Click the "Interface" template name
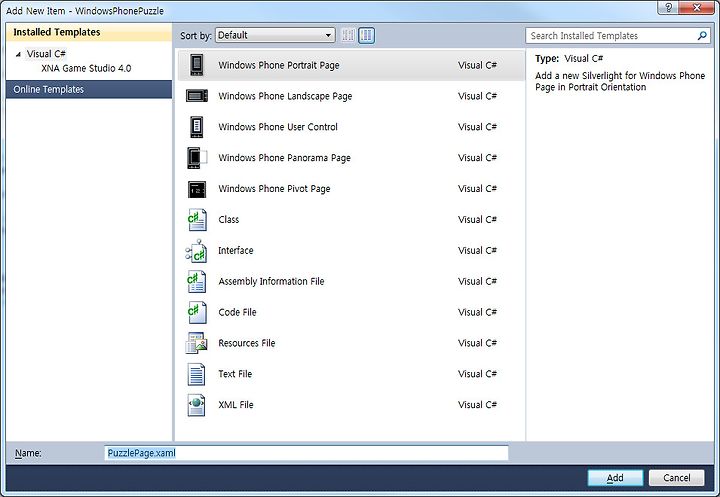This screenshot has width=720, height=497. click(236, 250)
